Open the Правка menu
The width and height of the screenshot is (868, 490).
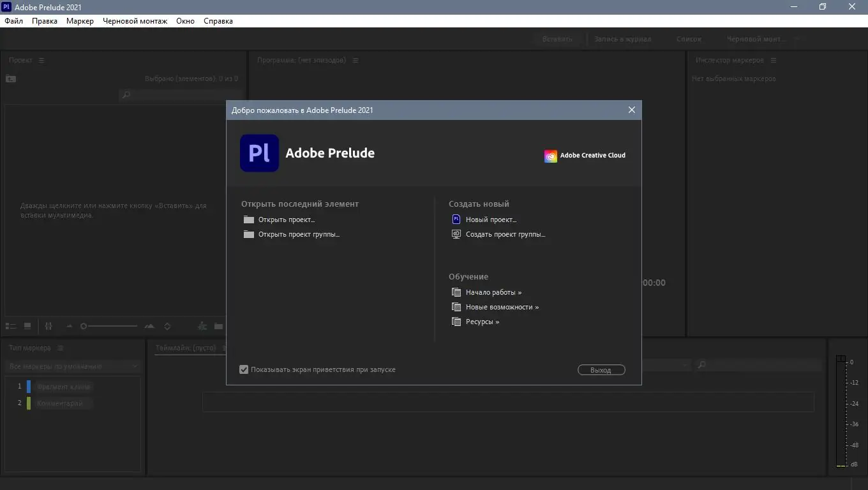(45, 21)
